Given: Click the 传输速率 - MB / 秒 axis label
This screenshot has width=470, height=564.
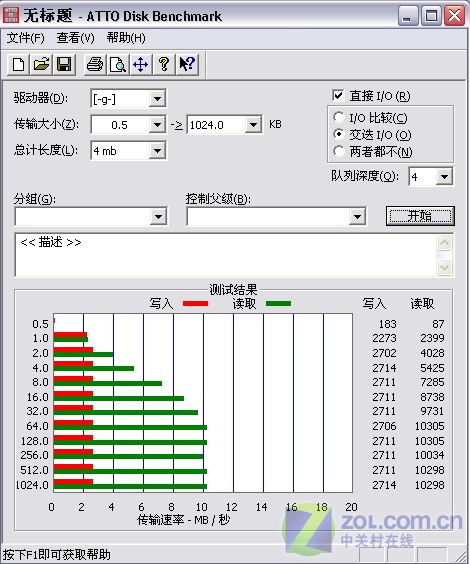Looking at the screenshot, I should click(183, 520).
